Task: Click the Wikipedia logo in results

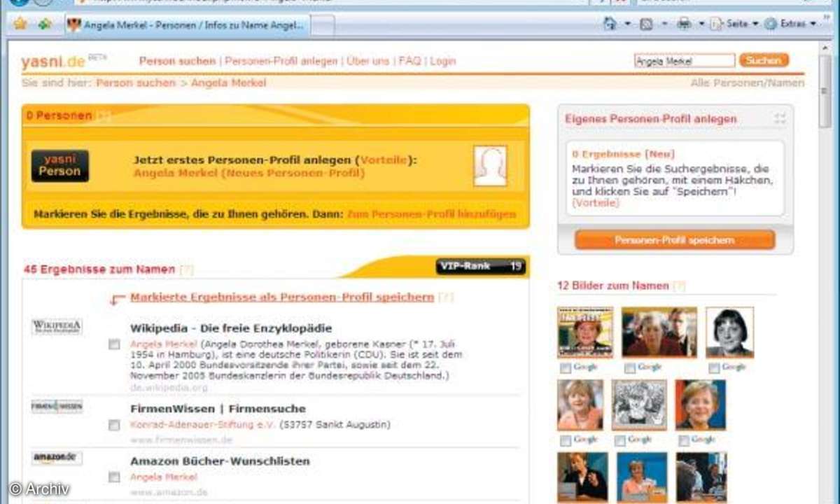Action: [x=57, y=327]
